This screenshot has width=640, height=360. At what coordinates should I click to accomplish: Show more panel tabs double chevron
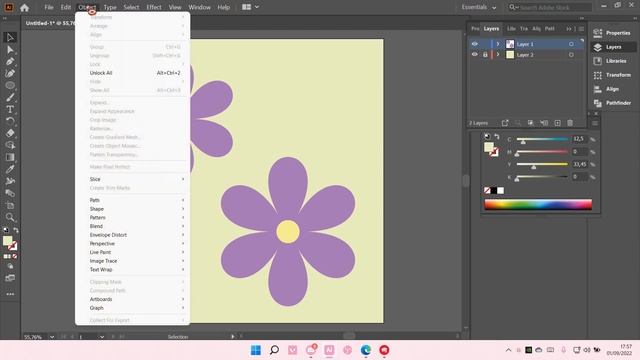(569, 29)
